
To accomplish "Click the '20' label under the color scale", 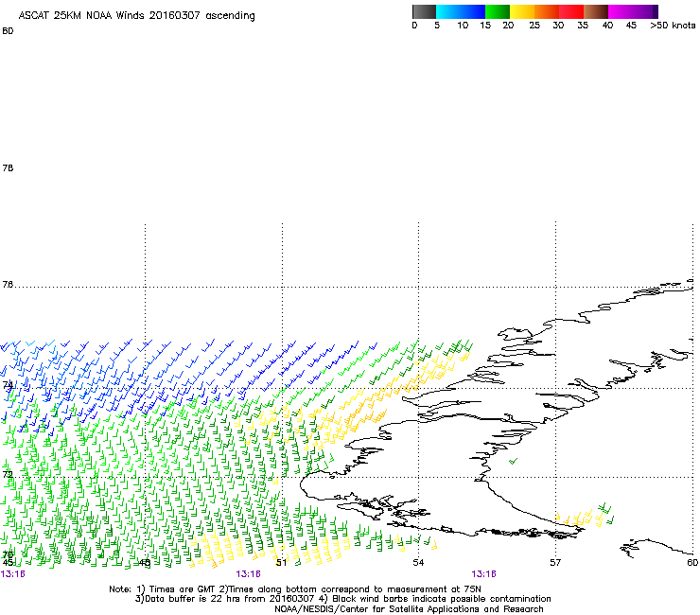I will 508,26.
